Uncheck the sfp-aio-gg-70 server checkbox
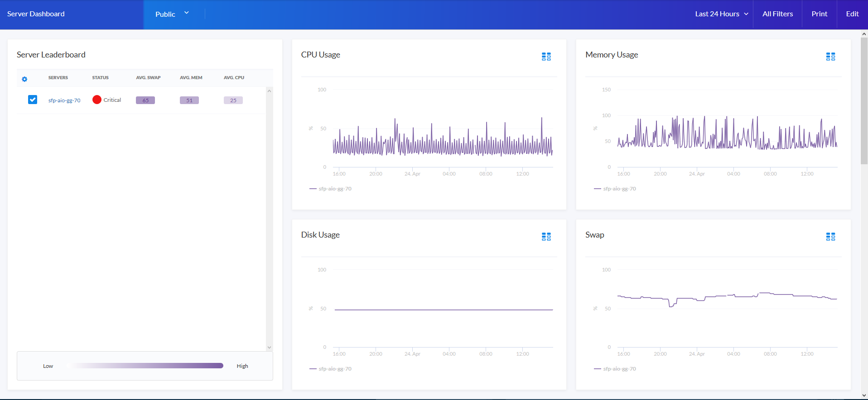 coord(33,100)
